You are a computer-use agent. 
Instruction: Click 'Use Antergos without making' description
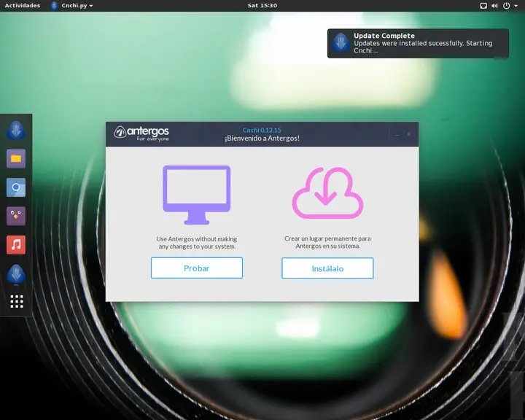(x=197, y=243)
